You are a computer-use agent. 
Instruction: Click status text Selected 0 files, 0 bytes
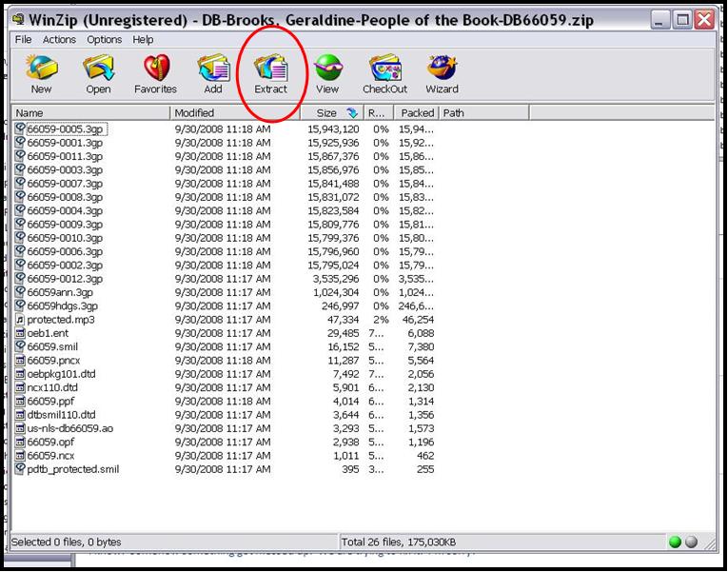click(66, 542)
